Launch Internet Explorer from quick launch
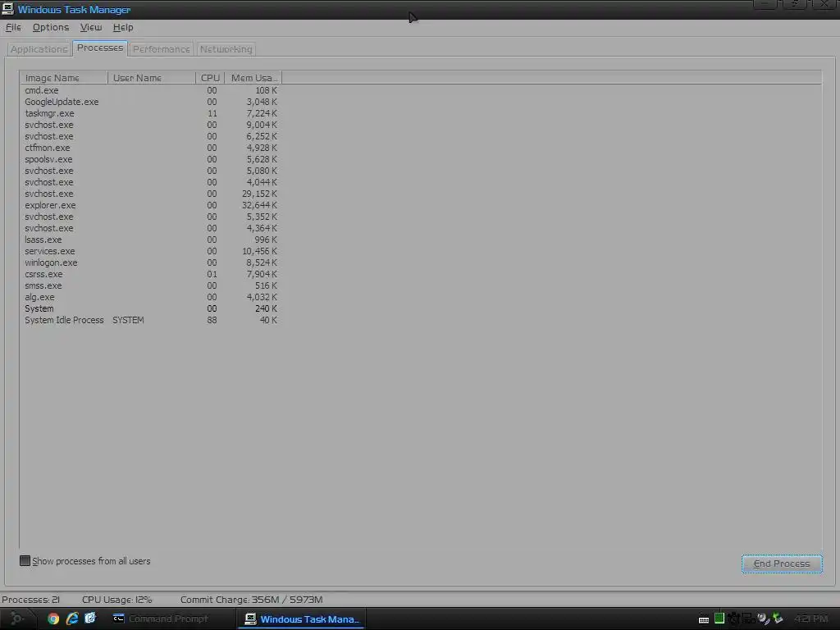Screen dimensions: 840x630 72,619
